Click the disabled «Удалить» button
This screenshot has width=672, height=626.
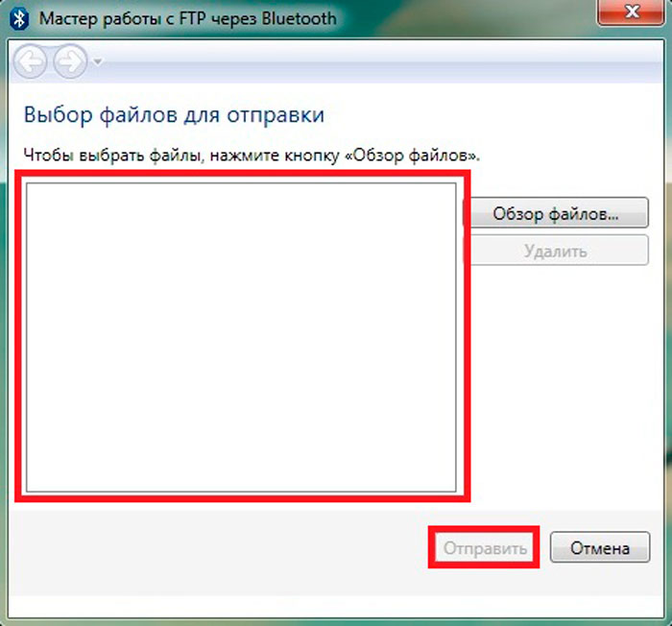[x=556, y=251]
